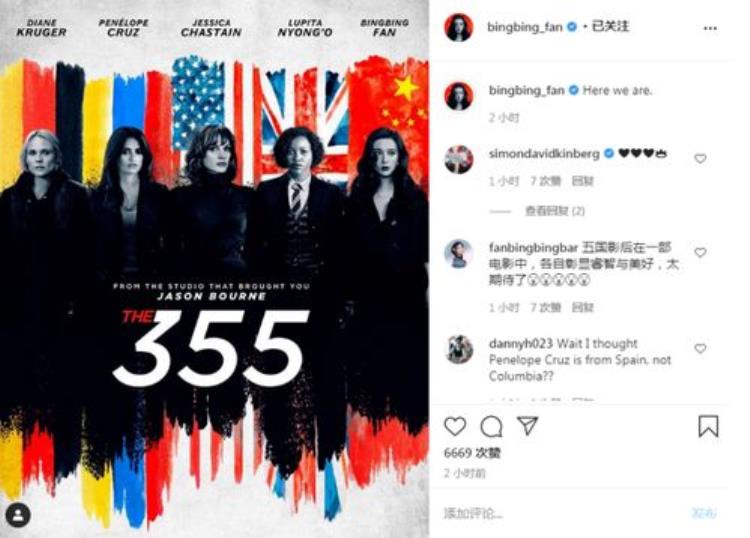Open bingbing_fan profile from the header avatar
The width and height of the screenshot is (750, 538).
coord(459,27)
